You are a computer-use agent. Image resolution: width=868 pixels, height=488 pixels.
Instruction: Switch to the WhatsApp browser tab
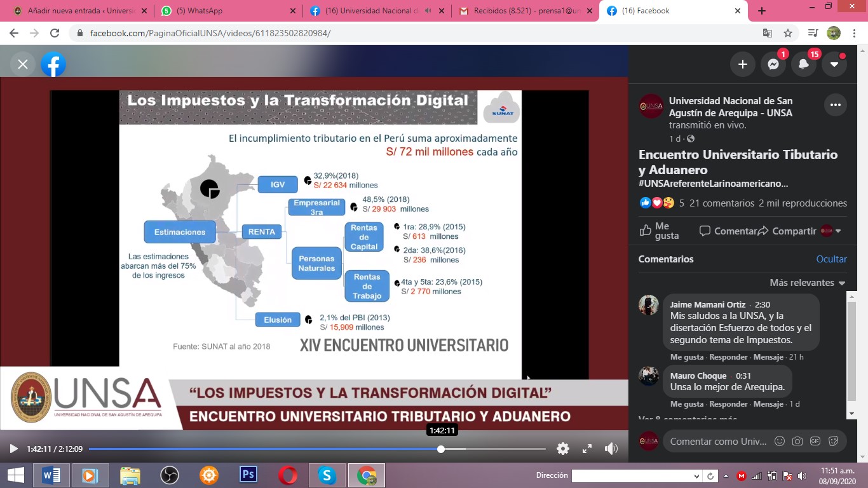(227, 11)
